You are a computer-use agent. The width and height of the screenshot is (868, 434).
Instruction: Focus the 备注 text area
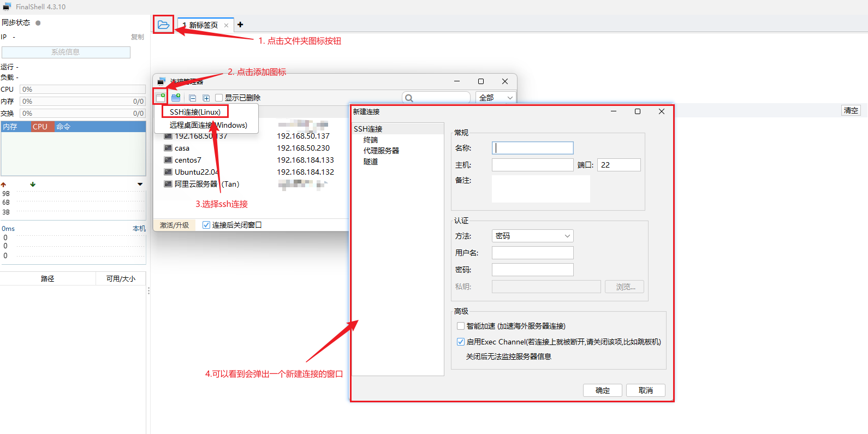(x=540, y=189)
